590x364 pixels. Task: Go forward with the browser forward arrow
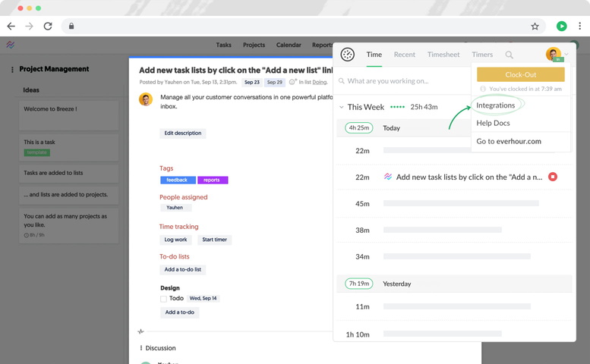29,27
